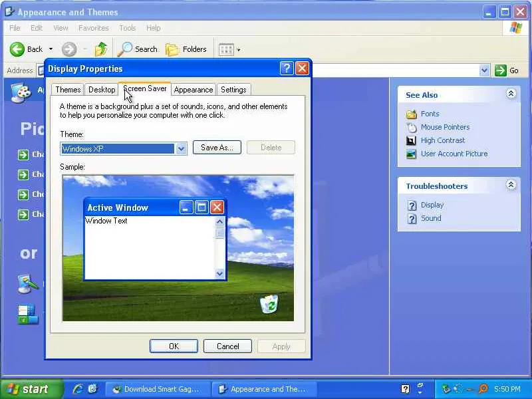
Task: Click the question mark icon beside Display troubleshooter
Action: pos(412,205)
